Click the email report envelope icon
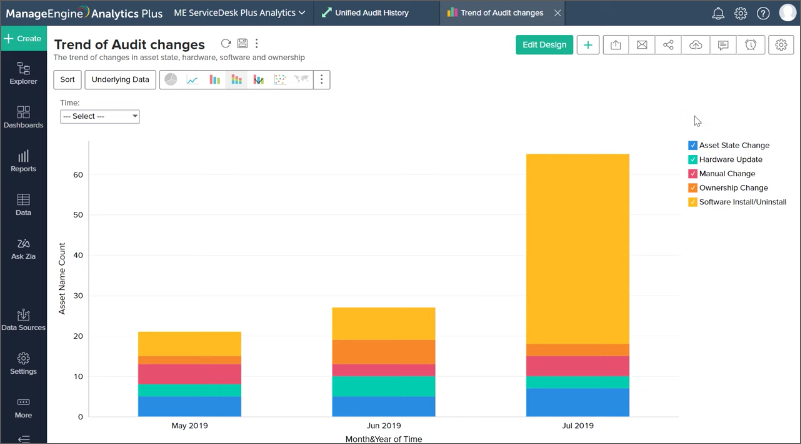The width and height of the screenshot is (801, 444). coord(642,45)
